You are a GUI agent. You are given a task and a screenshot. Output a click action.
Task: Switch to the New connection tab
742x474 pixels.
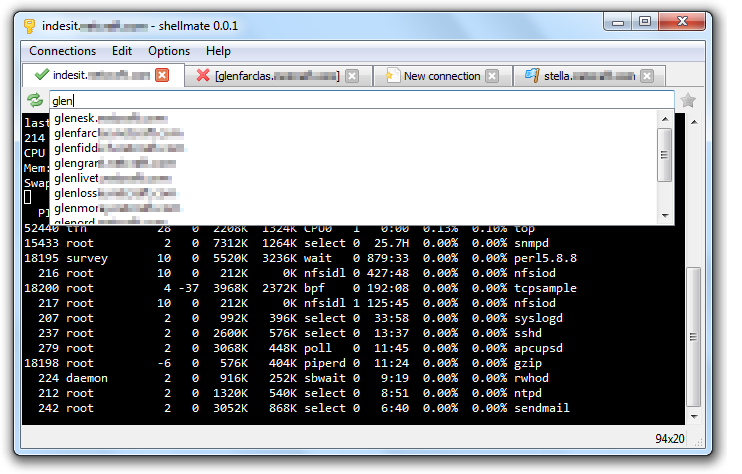442,76
